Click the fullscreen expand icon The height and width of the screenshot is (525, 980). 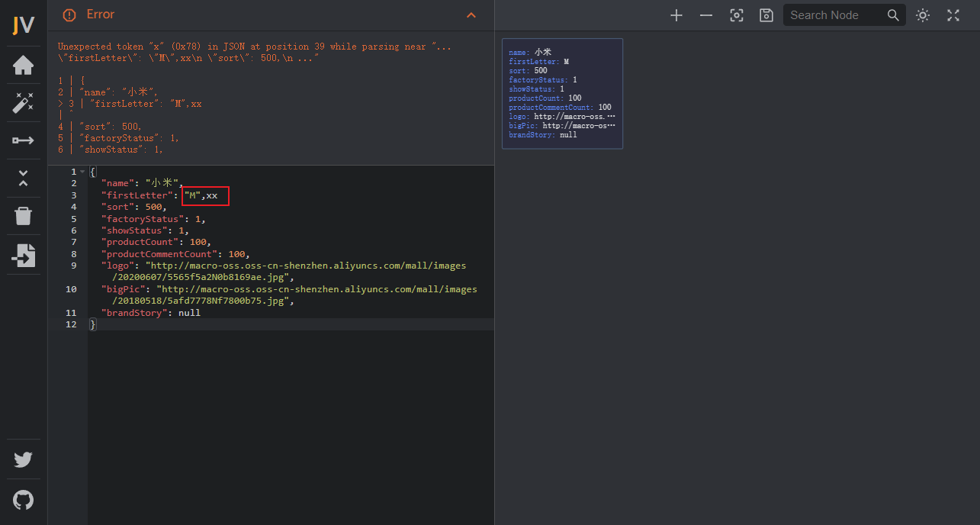click(953, 15)
